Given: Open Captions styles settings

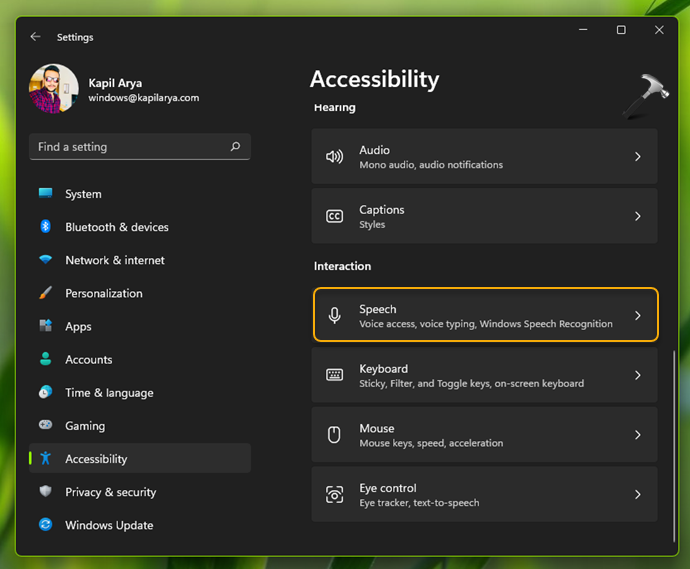Looking at the screenshot, I should coord(485,216).
